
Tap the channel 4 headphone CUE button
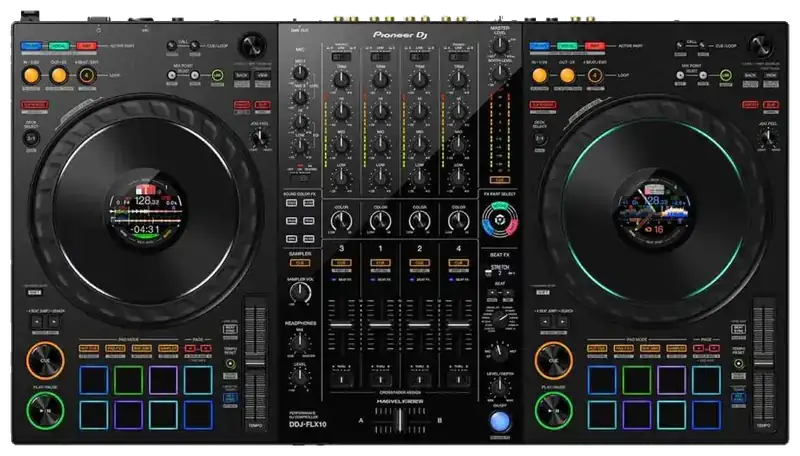(458, 263)
